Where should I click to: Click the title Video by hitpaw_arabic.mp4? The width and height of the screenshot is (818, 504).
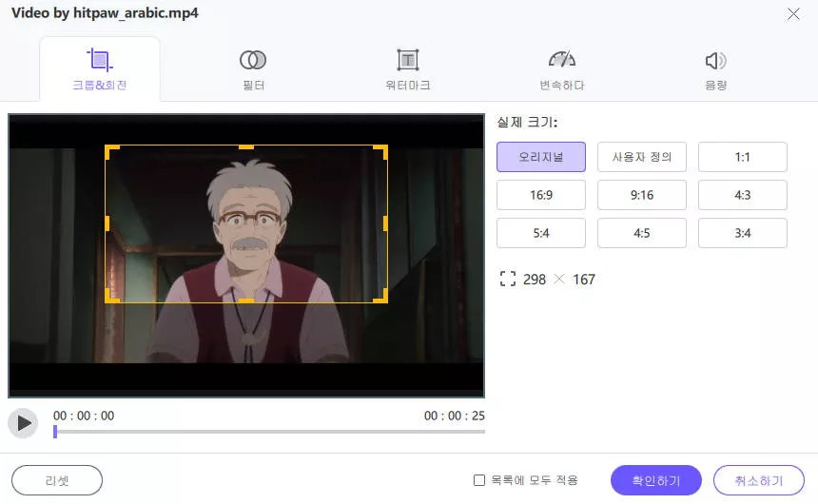(x=105, y=13)
